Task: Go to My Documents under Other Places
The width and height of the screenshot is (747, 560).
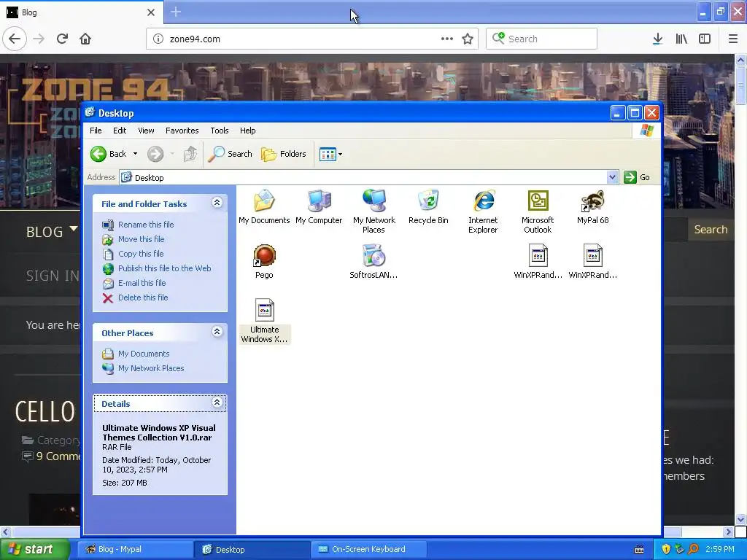Action: click(x=144, y=354)
